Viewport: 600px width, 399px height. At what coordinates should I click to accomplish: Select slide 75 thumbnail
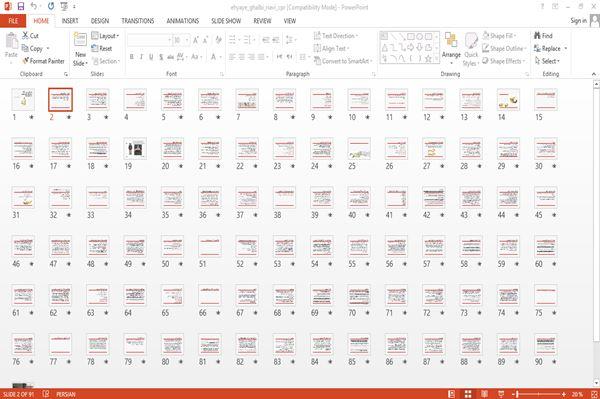click(x=546, y=295)
